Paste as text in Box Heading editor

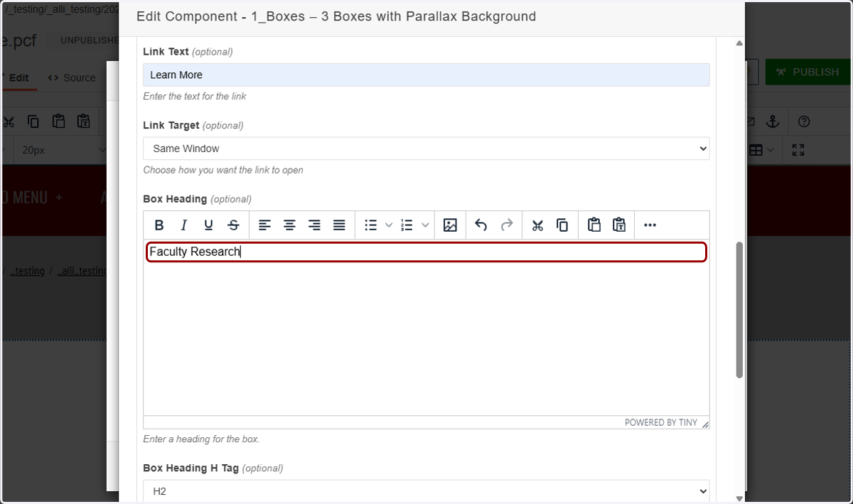619,225
